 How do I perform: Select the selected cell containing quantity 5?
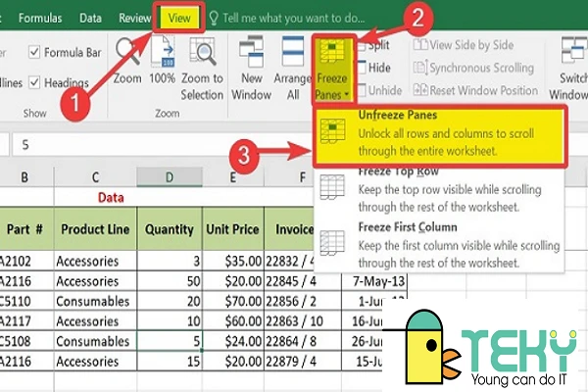click(x=170, y=341)
